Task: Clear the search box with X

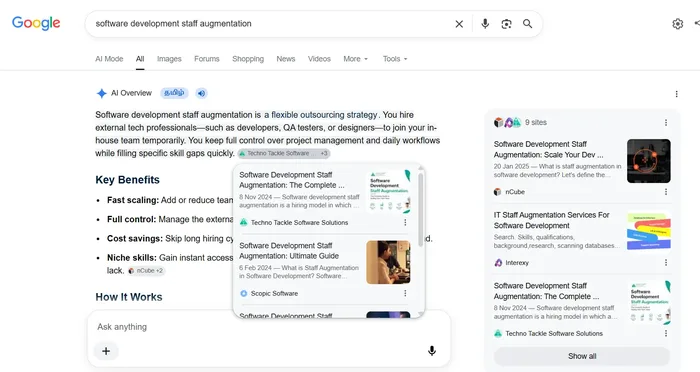Action: [x=459, y=24]
